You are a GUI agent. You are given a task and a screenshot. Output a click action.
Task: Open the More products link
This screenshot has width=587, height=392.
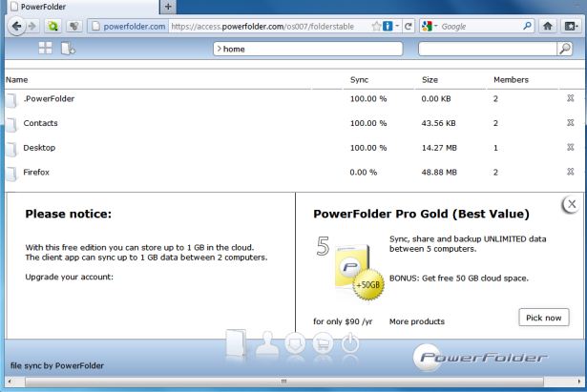(417, 321)
